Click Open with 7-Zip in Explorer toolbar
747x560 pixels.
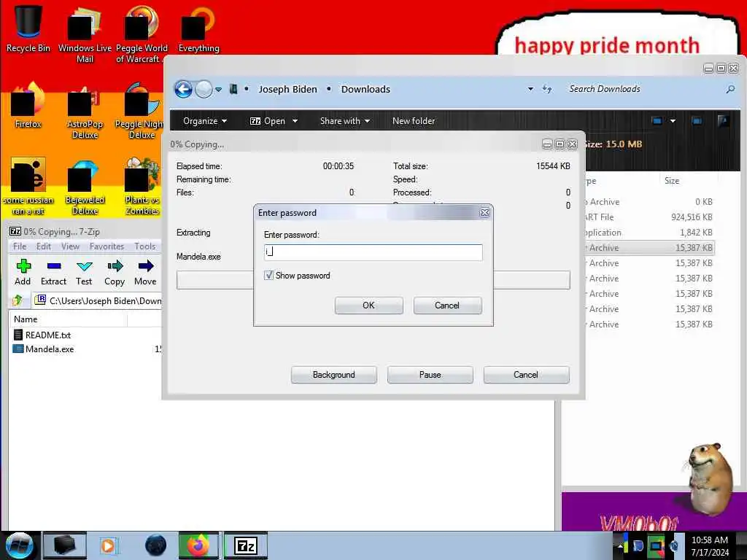point(268,121)
